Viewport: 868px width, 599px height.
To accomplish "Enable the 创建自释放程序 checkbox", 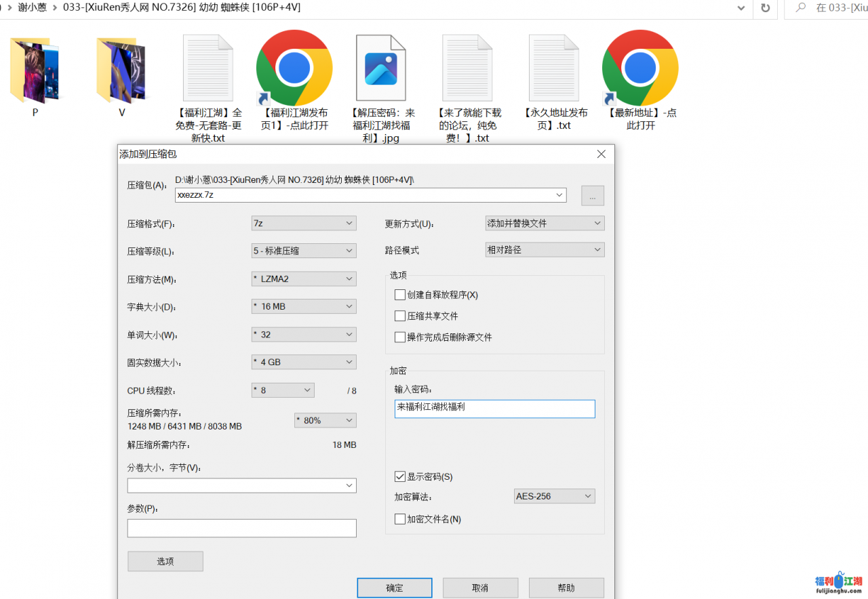I will coord(400,294).
